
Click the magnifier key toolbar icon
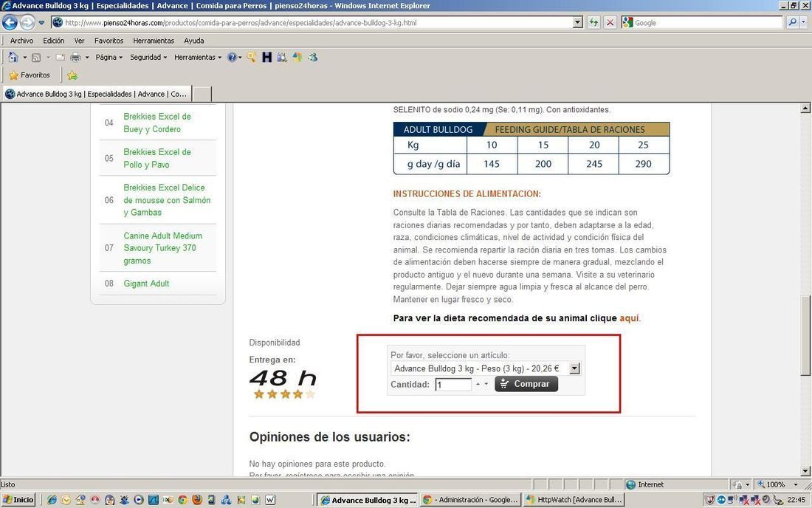click(x=252, y=57)
